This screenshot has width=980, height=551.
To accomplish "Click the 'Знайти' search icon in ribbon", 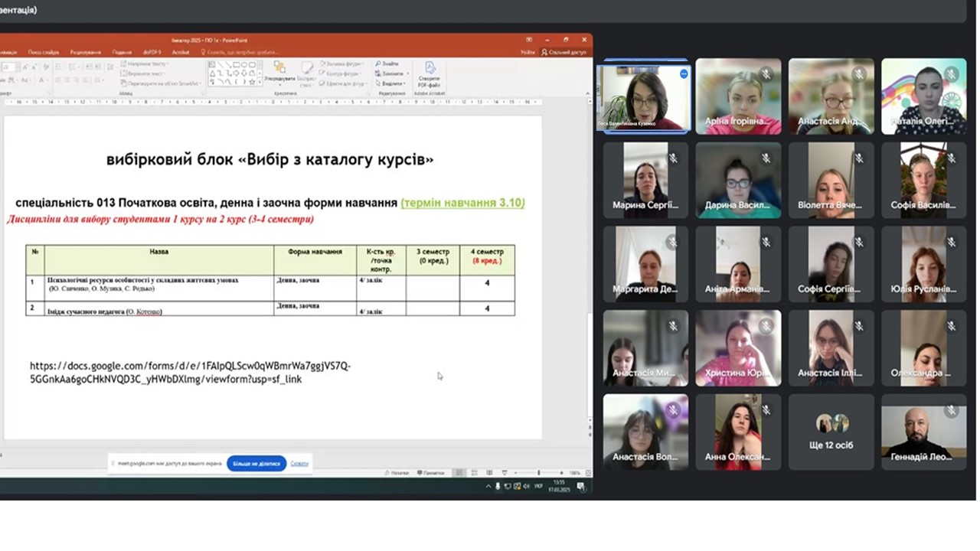I will point(387,64).
